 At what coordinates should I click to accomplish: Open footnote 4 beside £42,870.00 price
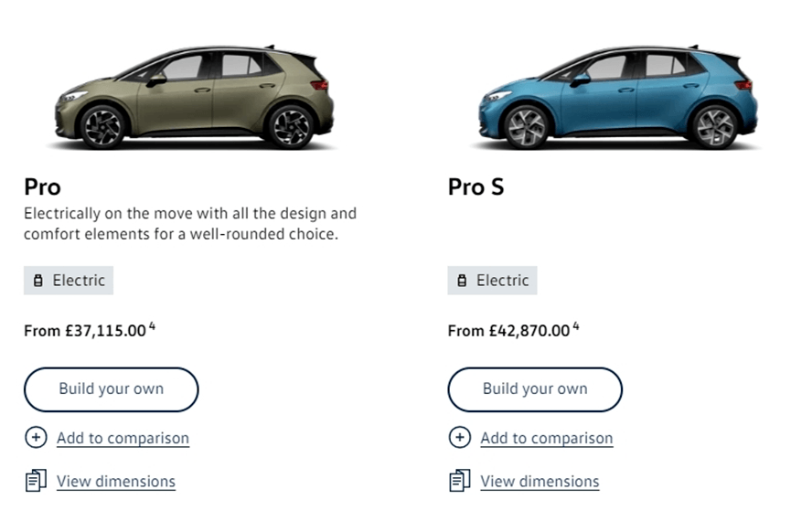coord(575,326)
